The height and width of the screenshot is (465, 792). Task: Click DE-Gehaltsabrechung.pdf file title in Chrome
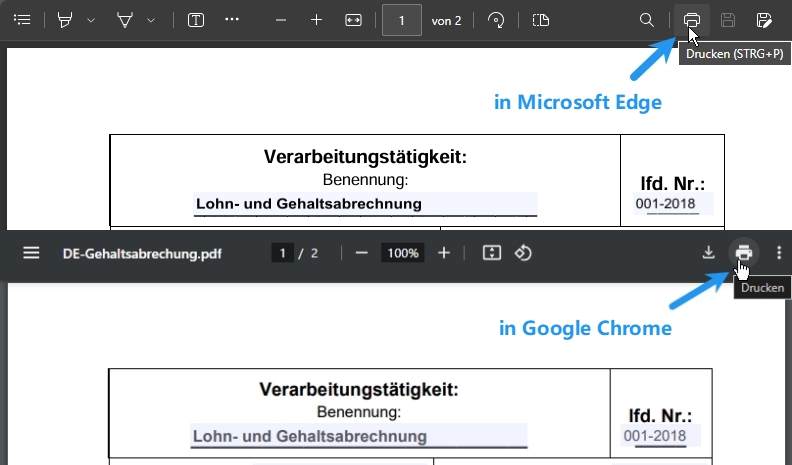click(x=142, y=253)
